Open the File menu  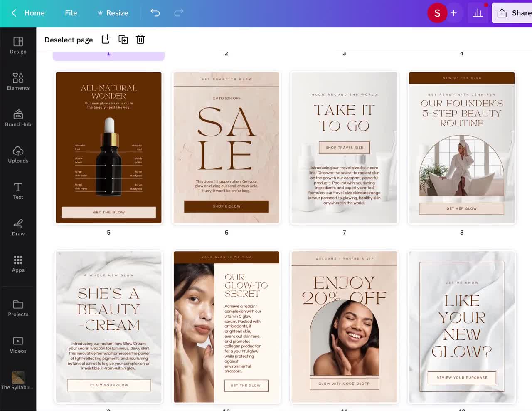[71, 13]
